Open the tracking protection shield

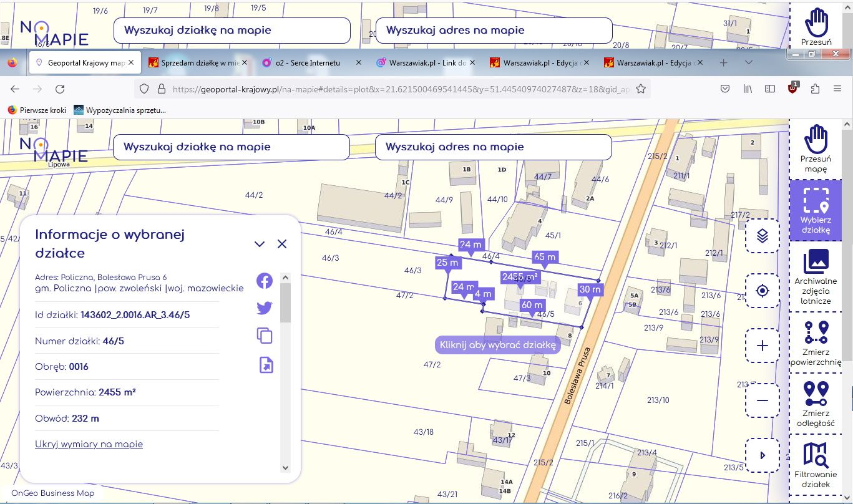pyautogui.click(x=144, y=89)
